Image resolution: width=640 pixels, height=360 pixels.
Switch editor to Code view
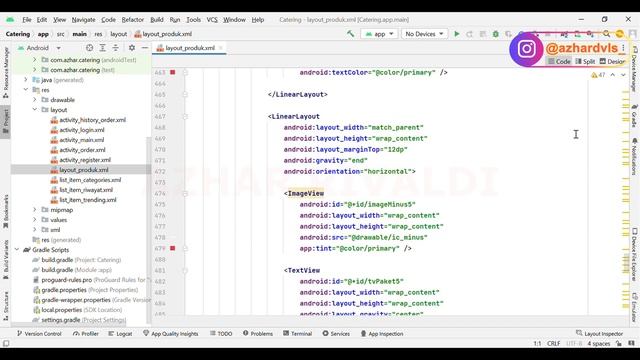(x=559, y=61)
